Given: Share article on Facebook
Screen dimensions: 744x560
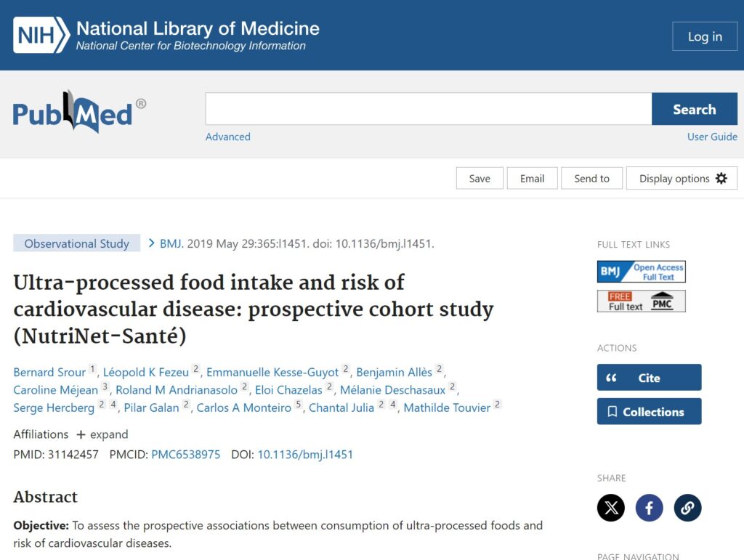Looking at the screenshot, I should pos(650,507).
